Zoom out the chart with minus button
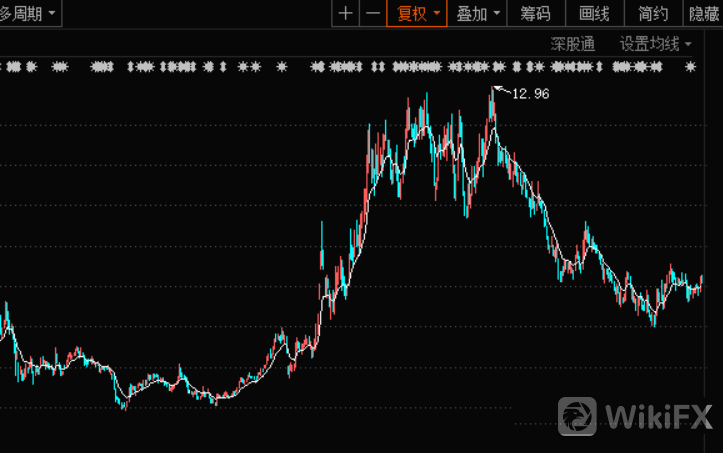 [x=372, y=13]
